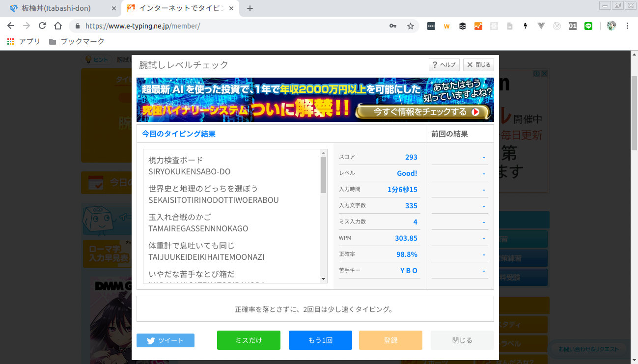Open the ブックマーク bookmarks folder
638x364 pixels.
(x=77, y=42)
